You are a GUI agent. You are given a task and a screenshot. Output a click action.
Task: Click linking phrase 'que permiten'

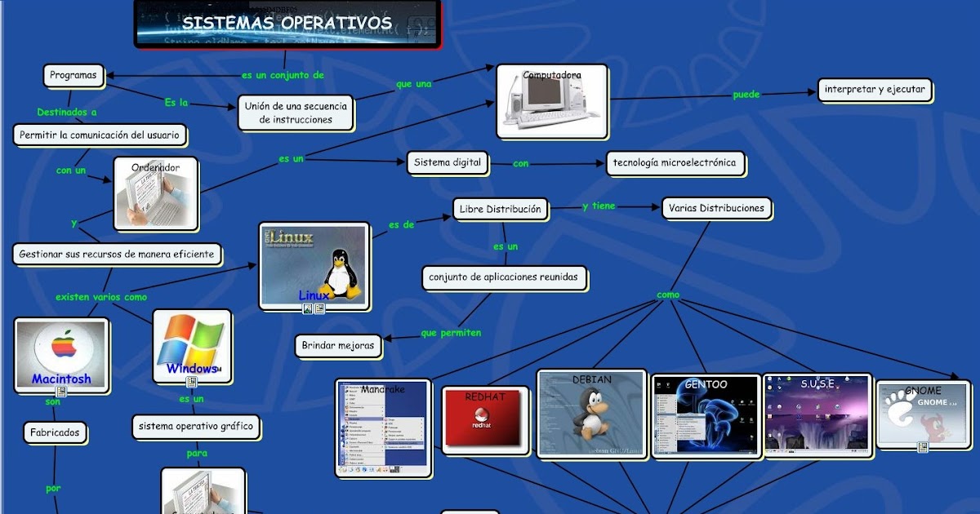[451, 333]
